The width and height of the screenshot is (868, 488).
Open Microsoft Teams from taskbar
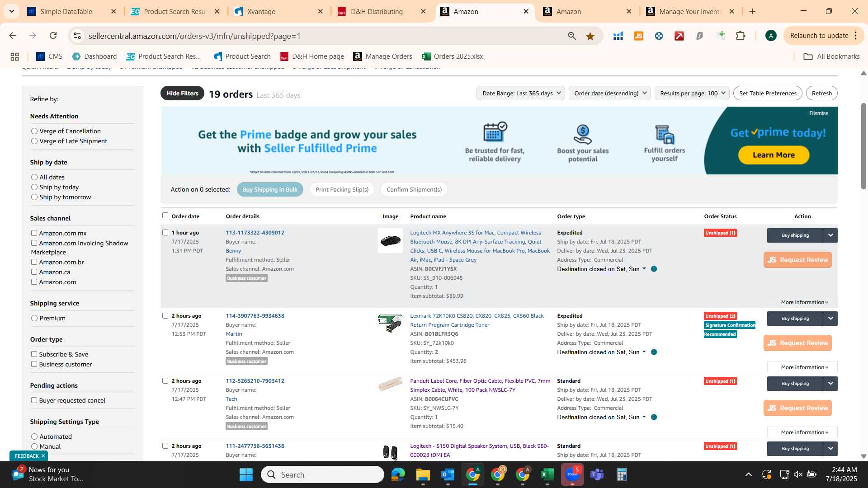(x=597, y=474)
